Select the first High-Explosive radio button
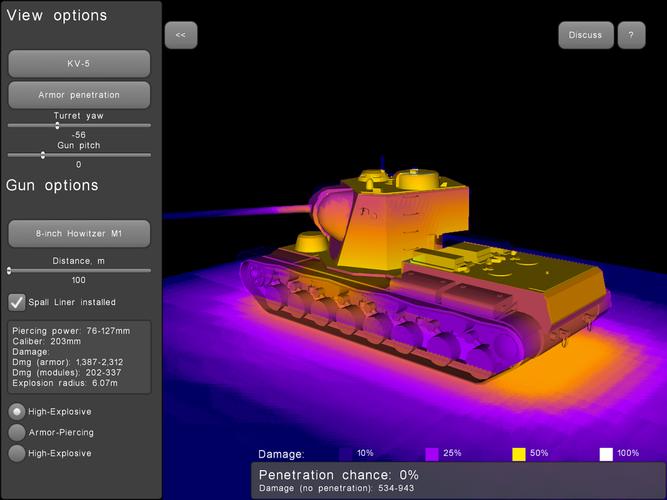The width and height of the screenshot is (667, 500). (x=17, y=411)
